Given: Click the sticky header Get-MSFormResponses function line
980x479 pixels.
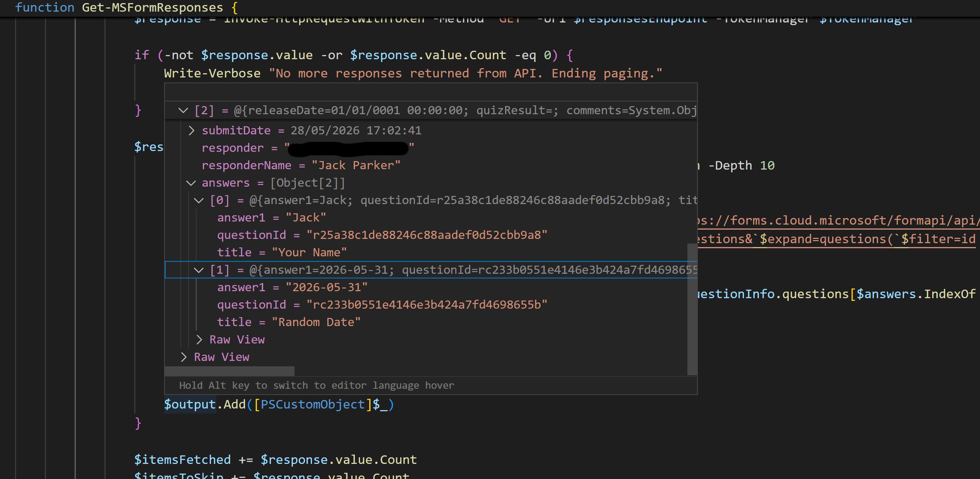Looking at the screenshot, I should pyautogui.click(x=127, y=7).
